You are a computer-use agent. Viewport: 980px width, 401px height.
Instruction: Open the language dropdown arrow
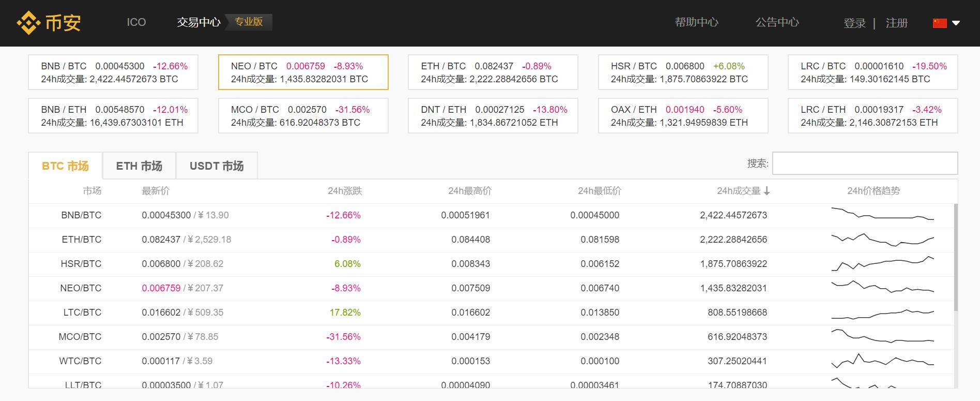click(956, 23)
